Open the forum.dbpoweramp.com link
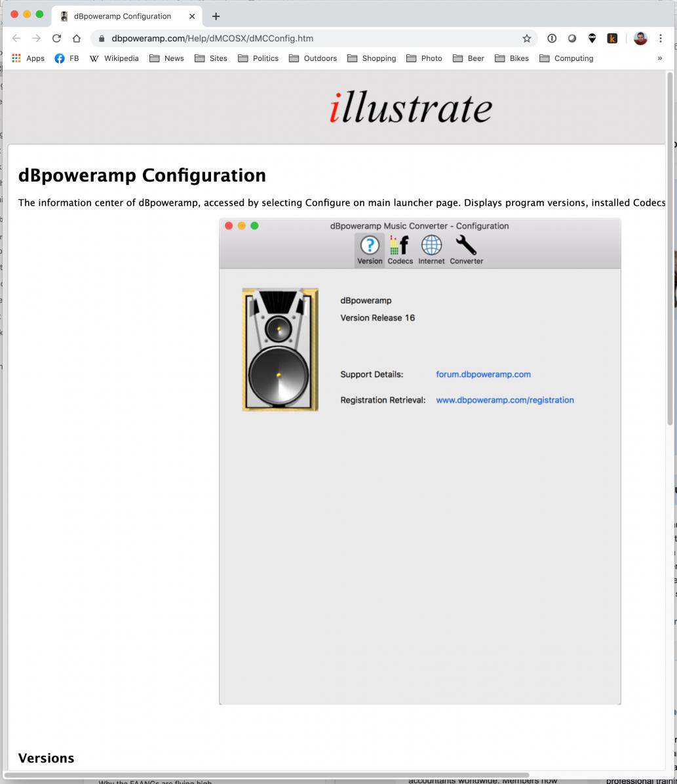Screen dimensions: 677x784 483,374
